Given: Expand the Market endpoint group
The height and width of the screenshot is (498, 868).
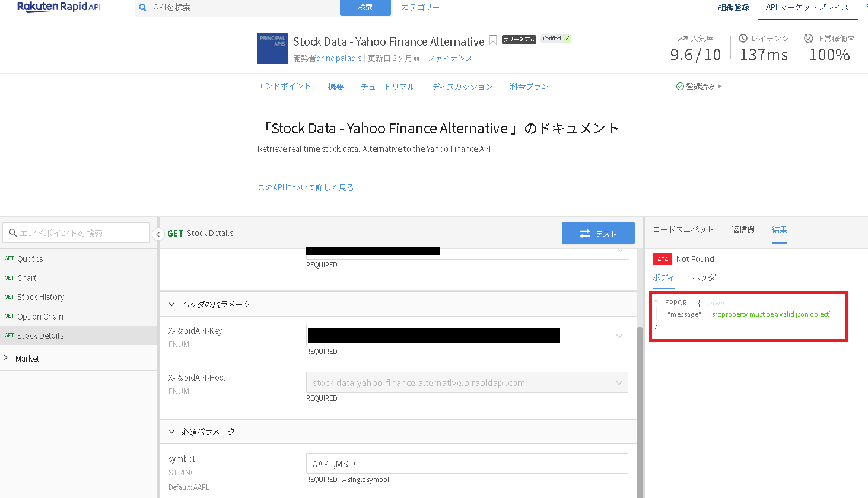Looking at the screenshot, I should [7, 358].
